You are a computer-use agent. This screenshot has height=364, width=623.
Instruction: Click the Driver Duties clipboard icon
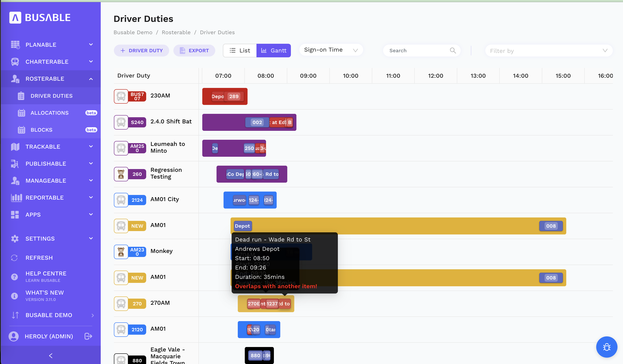click(x=21, y=96)
